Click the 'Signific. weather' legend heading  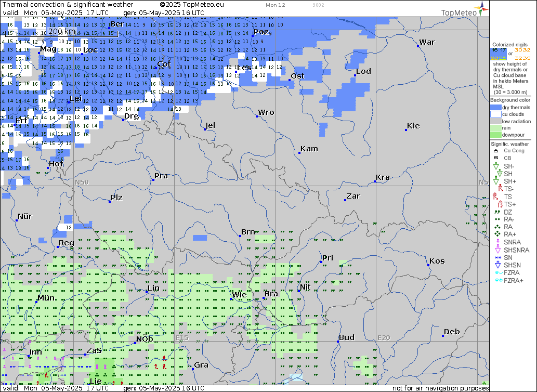point(510,144)
